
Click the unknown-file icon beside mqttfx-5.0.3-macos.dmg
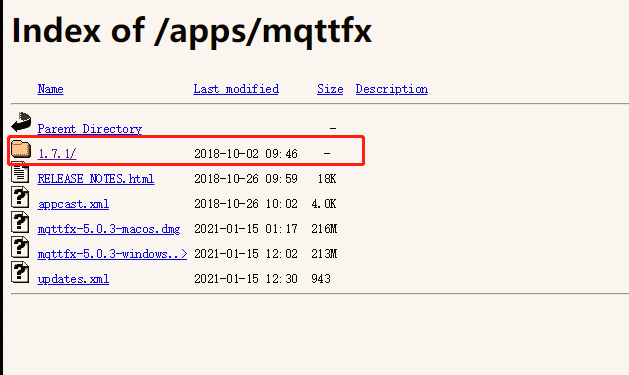click(20, 222)
